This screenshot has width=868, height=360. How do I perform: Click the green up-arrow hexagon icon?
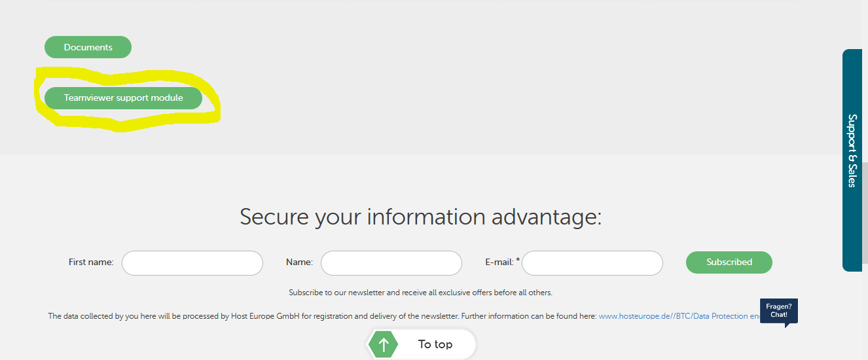384,345
